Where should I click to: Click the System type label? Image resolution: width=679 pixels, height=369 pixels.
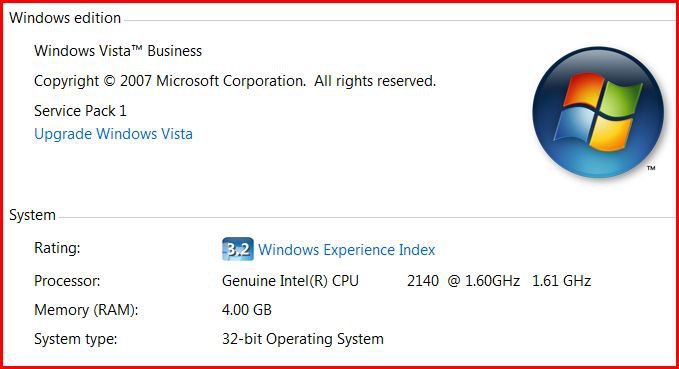click(x=75, y=339)
